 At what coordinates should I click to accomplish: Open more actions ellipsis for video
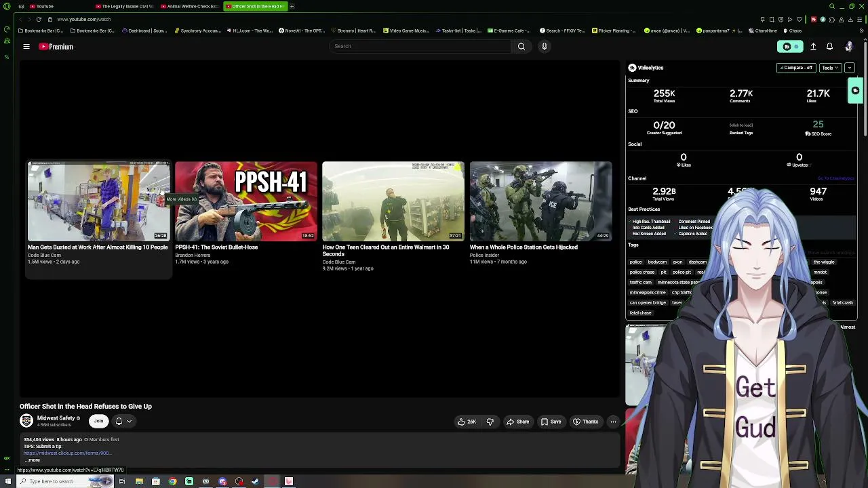613,422
